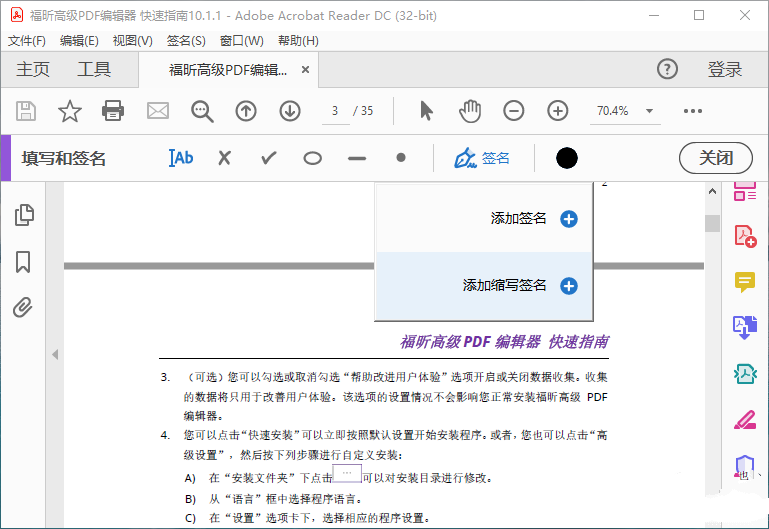Open more tools ellipsis menu
Screen dimensions: 769x529
tap(692, 111)
